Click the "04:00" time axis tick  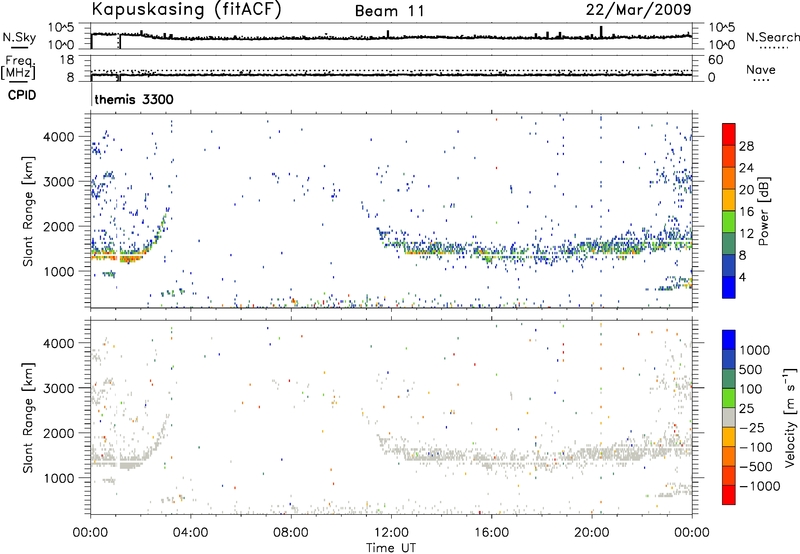pyautogui.click(x=191, y=533)
